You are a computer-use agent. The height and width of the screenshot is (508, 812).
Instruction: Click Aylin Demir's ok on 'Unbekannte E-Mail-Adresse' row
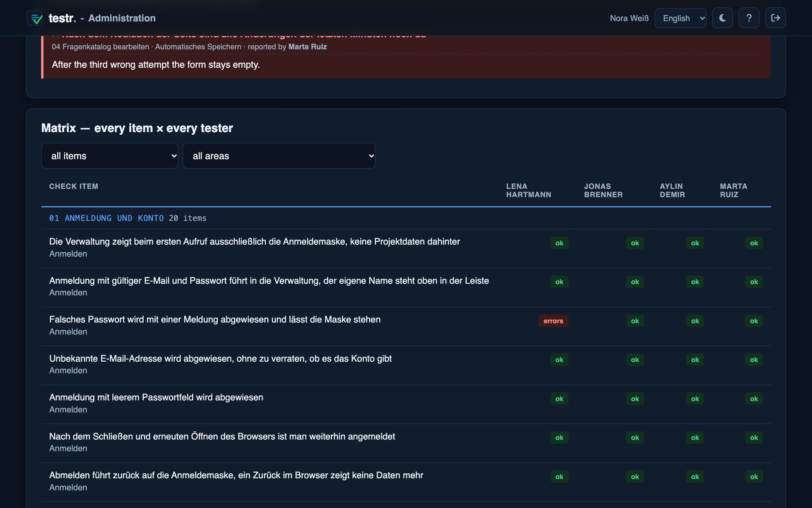pyautogui.click(x=695, y=360)
